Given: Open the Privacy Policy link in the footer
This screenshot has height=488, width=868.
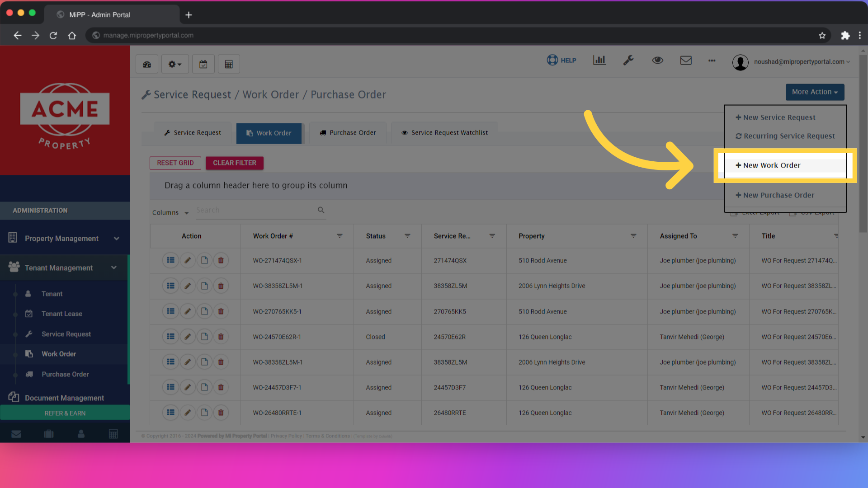Looking at the screenshot, I should pos(286,436).
